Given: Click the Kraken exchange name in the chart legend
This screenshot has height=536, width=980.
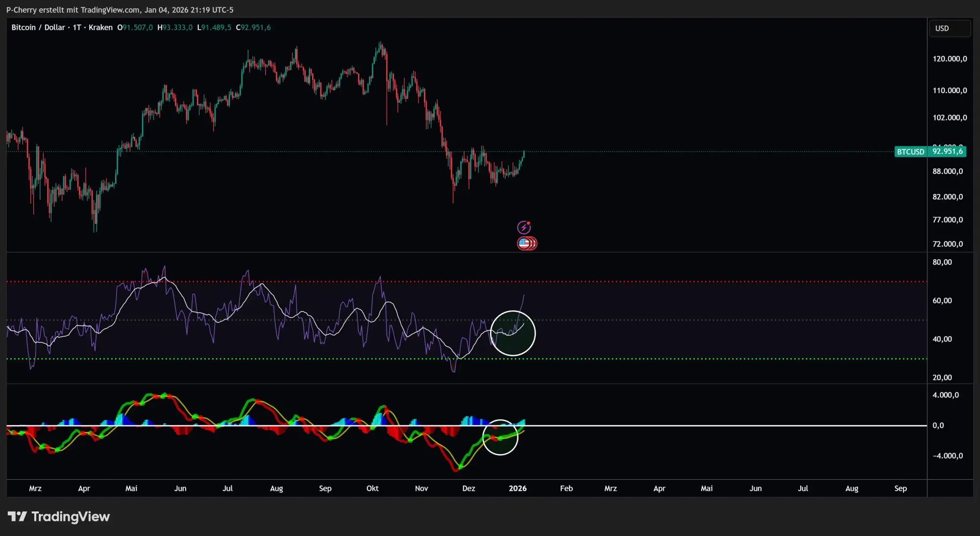Looking at the screenshot, I should pos(100,27).
